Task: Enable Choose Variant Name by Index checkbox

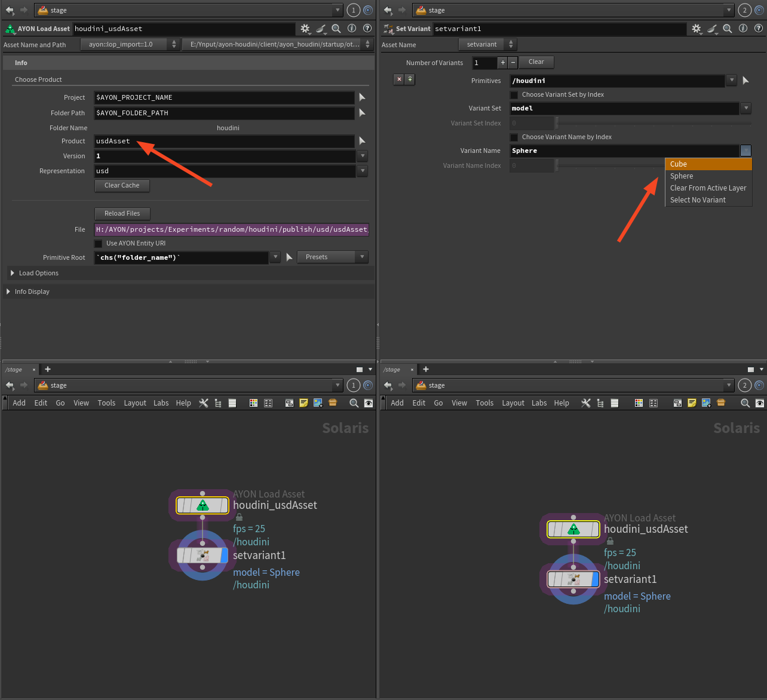Action: click(514, 137)
